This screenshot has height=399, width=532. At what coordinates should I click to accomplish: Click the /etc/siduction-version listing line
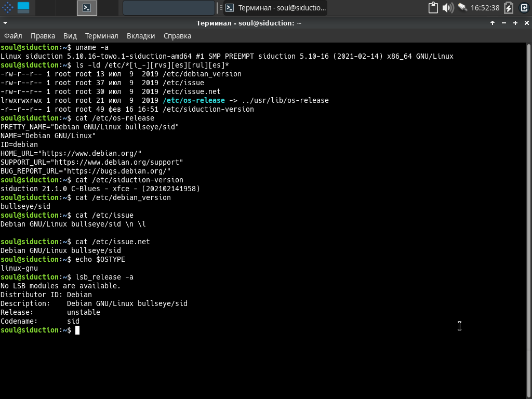[x=127, y=109]
